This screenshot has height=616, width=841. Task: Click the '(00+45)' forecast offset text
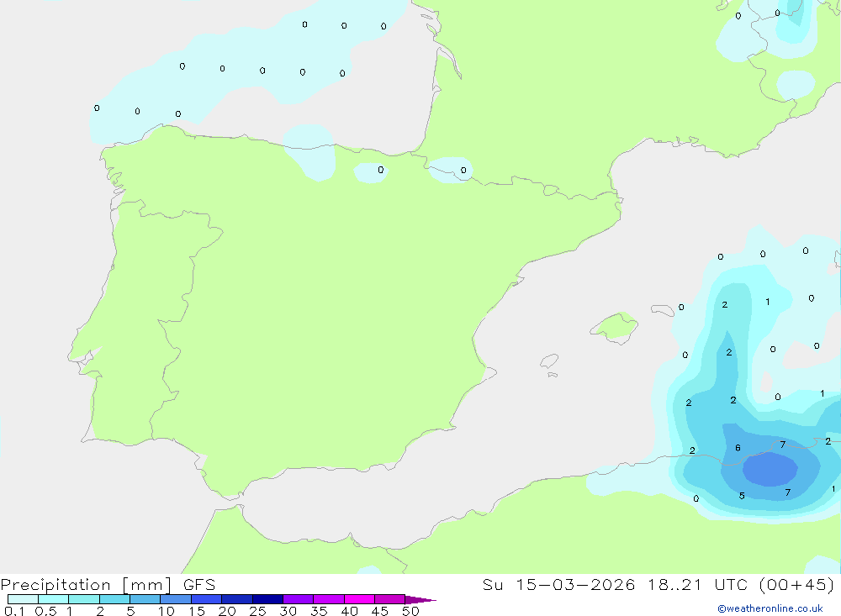797,584
